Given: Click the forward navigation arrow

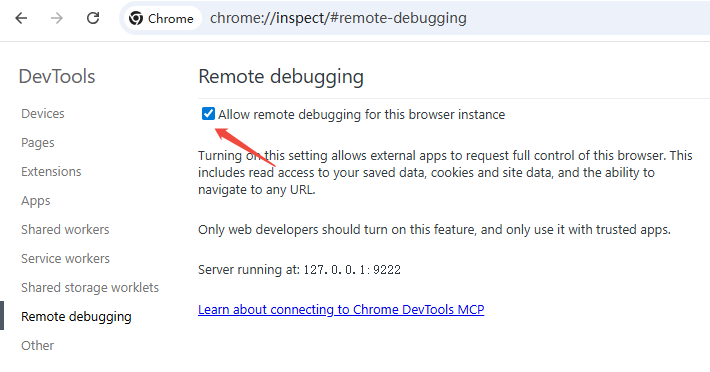Looking at the screenshot, I should tap(57, 18).
